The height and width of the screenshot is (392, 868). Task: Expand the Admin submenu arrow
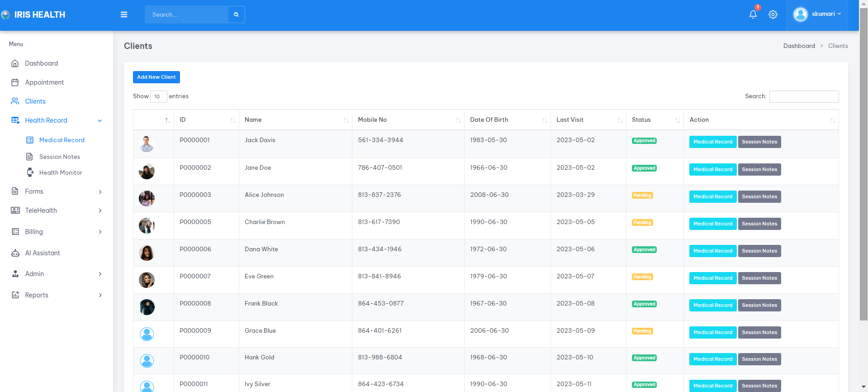[x=100, y=274]
